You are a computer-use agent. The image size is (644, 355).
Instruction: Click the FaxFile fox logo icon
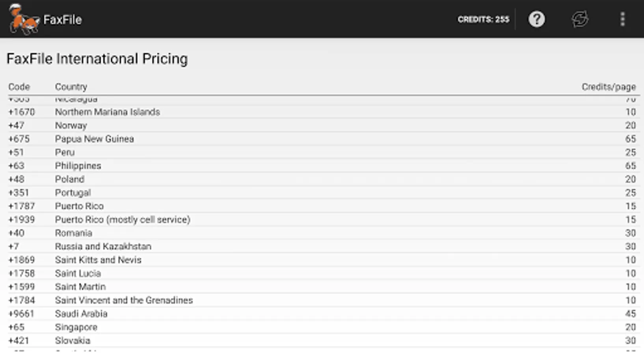[24, 19]
